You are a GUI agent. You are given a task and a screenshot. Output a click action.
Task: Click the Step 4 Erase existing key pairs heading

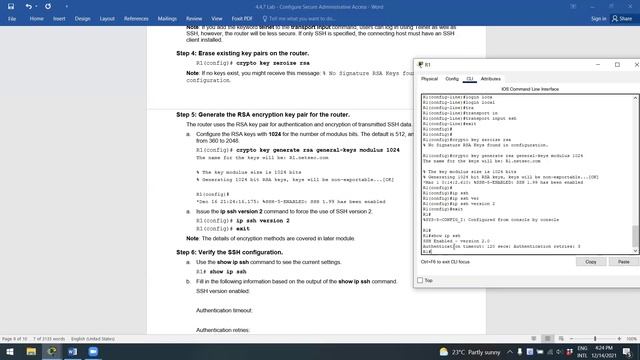click(x=242, y=53)
